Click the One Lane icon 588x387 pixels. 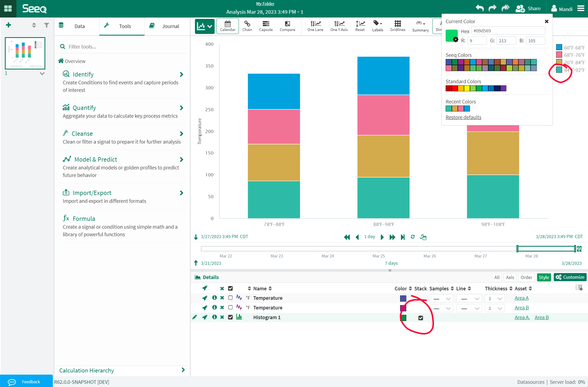[x=315, y=26]
